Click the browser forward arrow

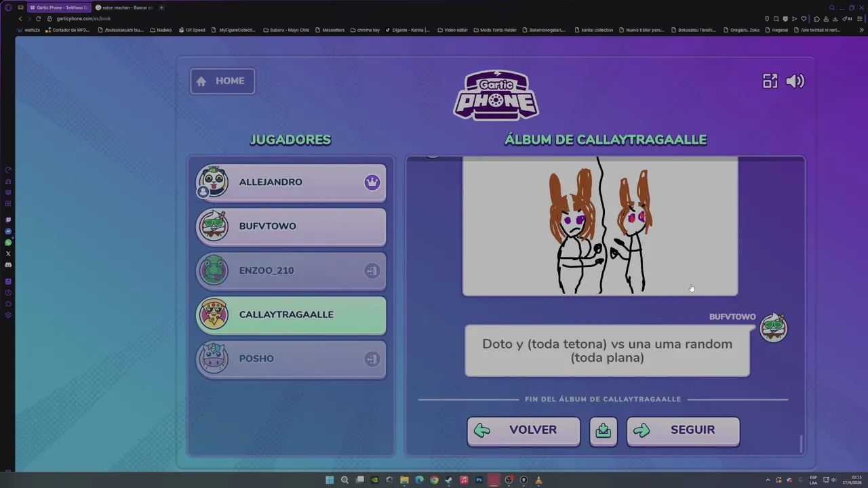click(28, 18)
